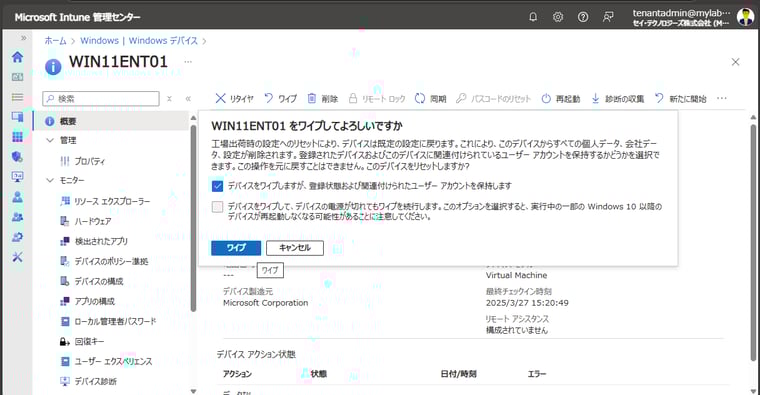Click 同期 in the command bar

pos(430,98)
